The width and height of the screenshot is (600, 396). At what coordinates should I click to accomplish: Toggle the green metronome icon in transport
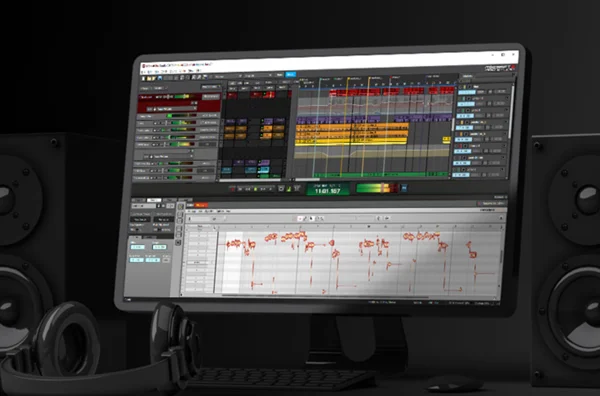[x=289, y=189]
